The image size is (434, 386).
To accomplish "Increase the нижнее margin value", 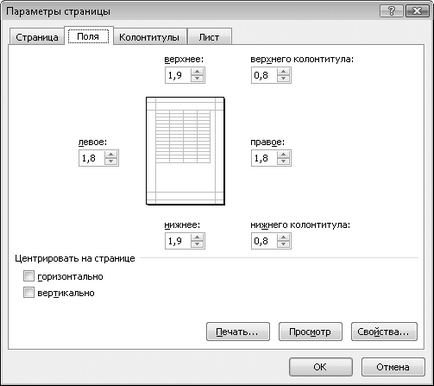I will [x=197, y=237].
